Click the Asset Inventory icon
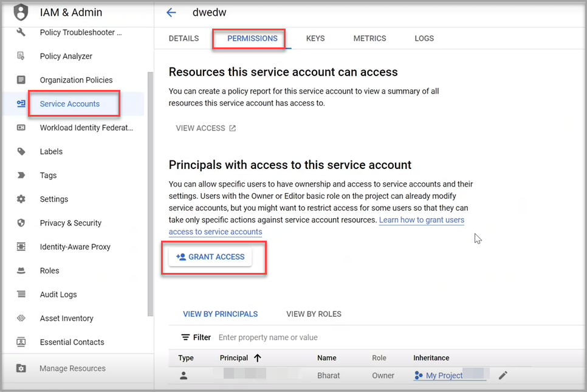This screenshot has height=392, width=587. (x=21, y=318)
